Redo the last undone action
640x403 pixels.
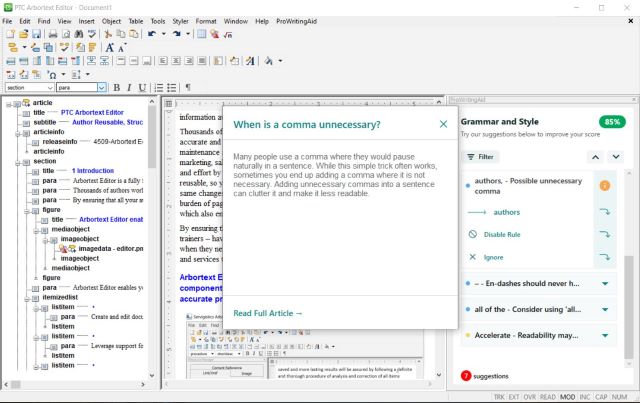176,34
